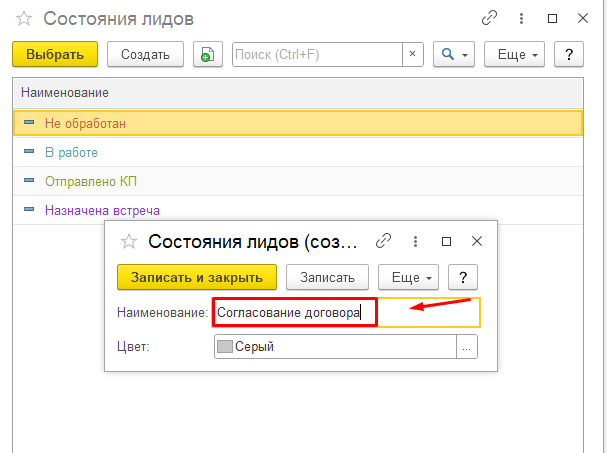The image size is (607, 453).
Task: Click the Создать button in list toolbar
Action: click(x=145, y=54)
